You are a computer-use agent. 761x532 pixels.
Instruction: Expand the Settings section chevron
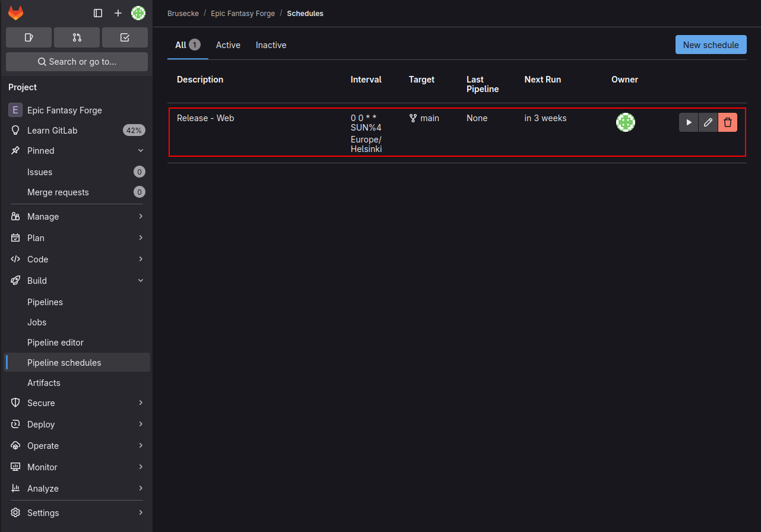[141, 512]
